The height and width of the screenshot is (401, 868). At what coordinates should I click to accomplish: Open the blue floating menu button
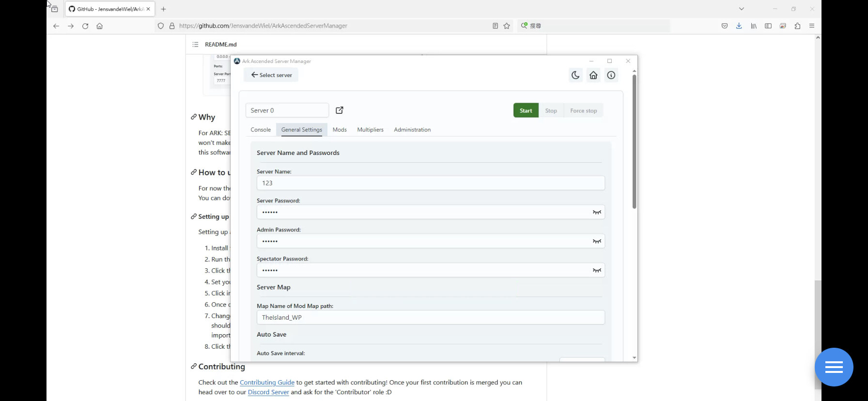coord(834,367)
